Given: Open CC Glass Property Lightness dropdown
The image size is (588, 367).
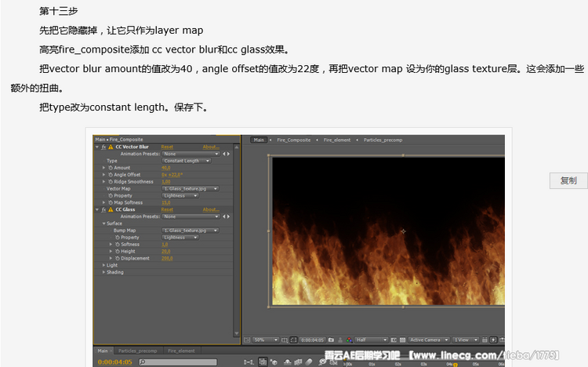Looking at the screenshot, I should pos(180,238).
